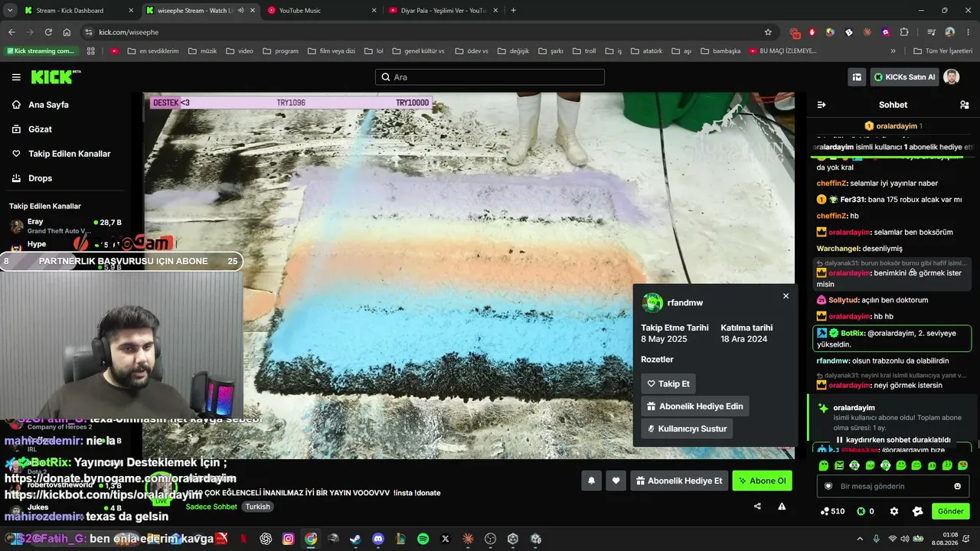
Task: Click the icon left of KICKs Satın Al
Action: tap(857, 77)
